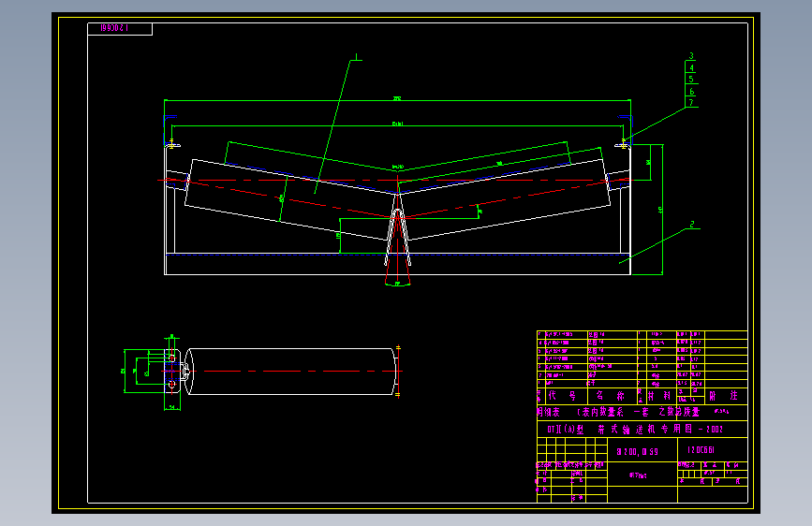Click balloon number 7 in callout stack

[691, 103]
